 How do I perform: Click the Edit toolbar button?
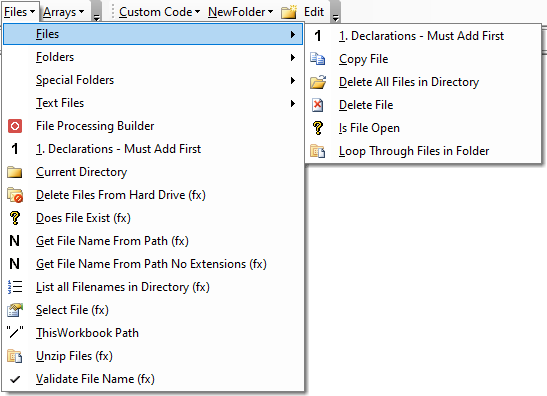pyautogui.click(x=314, y=12)
